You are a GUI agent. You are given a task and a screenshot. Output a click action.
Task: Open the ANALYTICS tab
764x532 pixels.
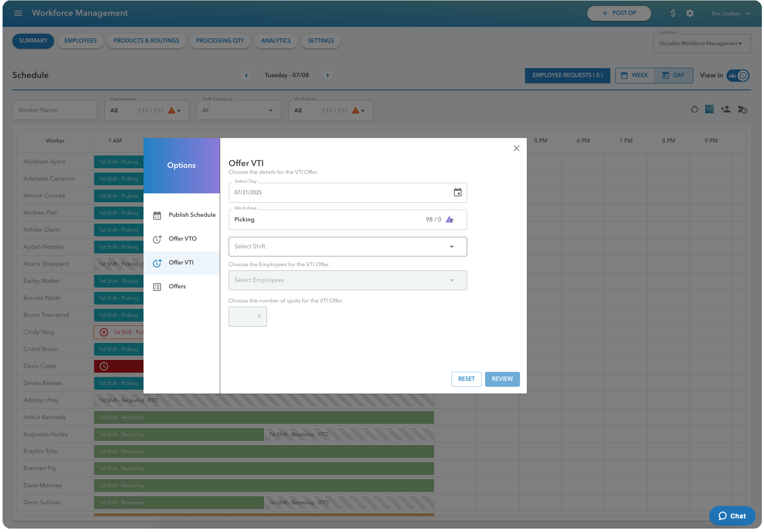point(276,41)
